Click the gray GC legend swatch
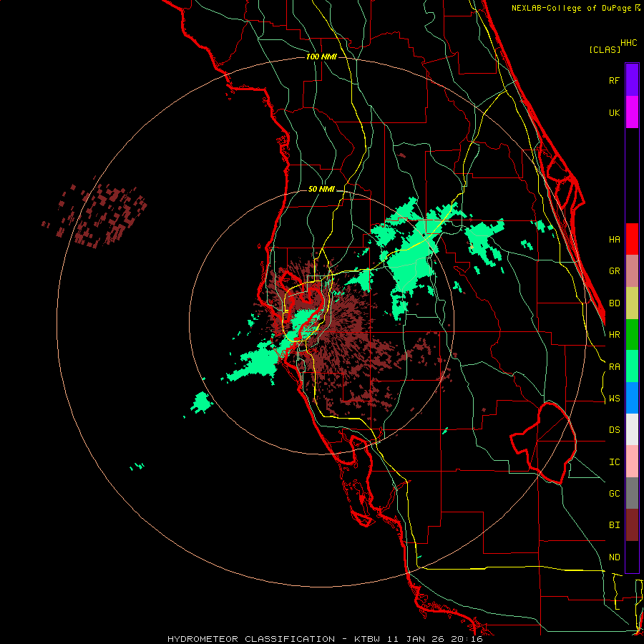Screen dimensions: 644x644 pyautogui.click(x=632, y=493)
